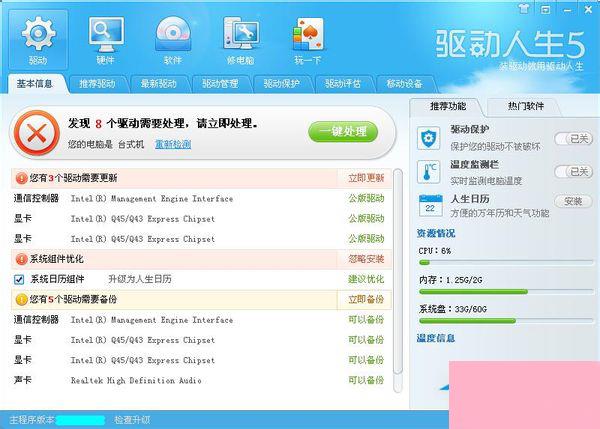
Task: Click the 驱动人生5 logo
Action: click(x=510, y=44)
